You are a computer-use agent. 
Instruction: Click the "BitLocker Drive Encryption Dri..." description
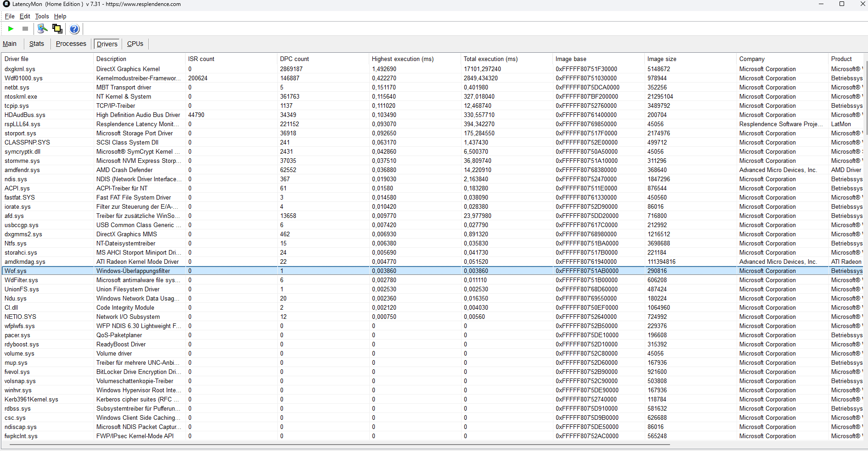(x=139, y=372)
